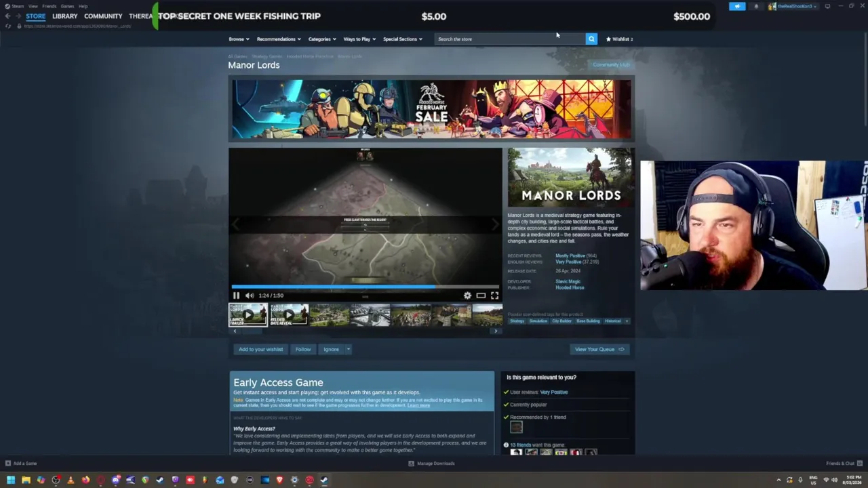Open File Explorer from taskbar
The width and height of the screenshot is (868, 488).
pyautogui.click(x=26, y=480)
